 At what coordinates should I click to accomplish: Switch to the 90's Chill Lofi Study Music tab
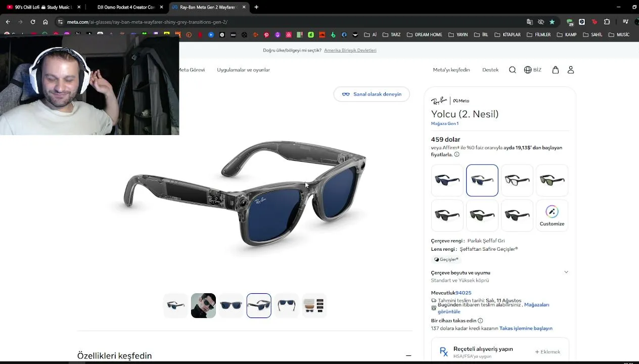click(43, 7)
